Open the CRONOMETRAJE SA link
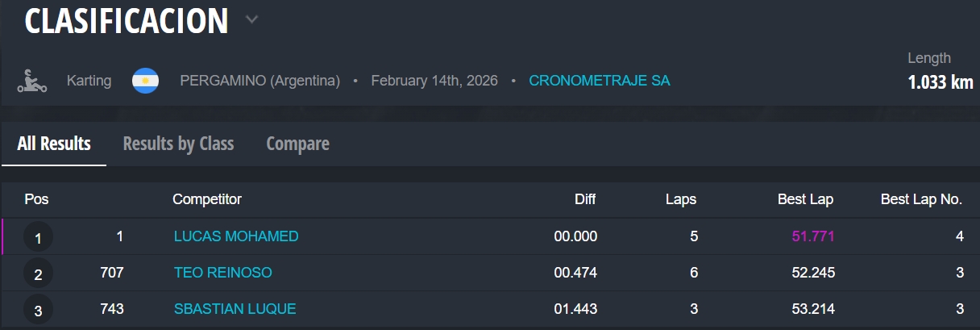This screenshot has width=980, height=330. pyautogui.click(x=599, y=81)
